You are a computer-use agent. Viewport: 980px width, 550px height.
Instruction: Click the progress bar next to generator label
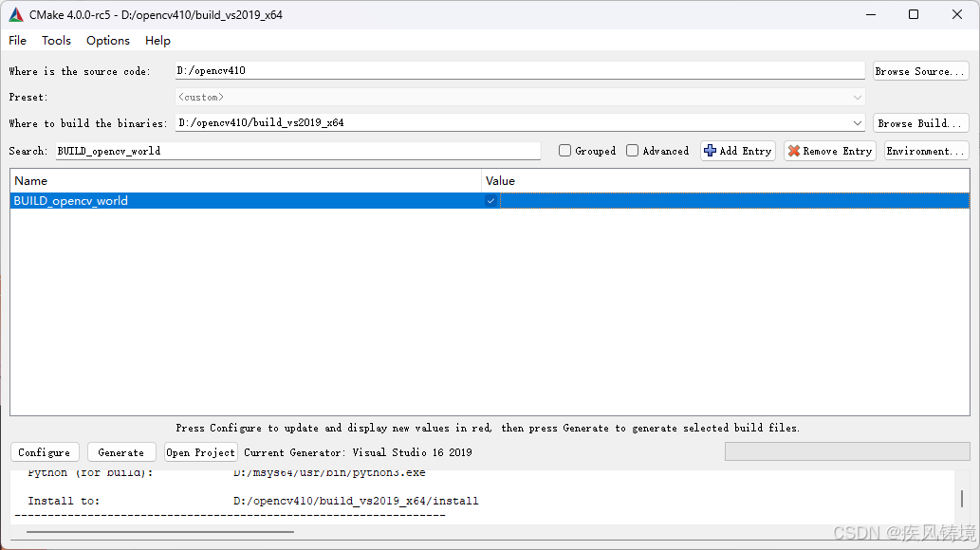(x=847, y=451)
